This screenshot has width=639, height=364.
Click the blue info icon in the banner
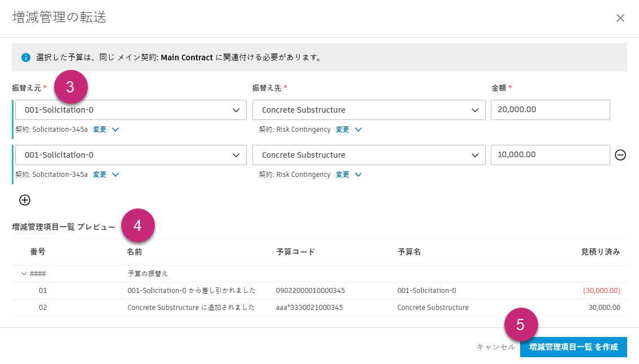tap(25, 57)
